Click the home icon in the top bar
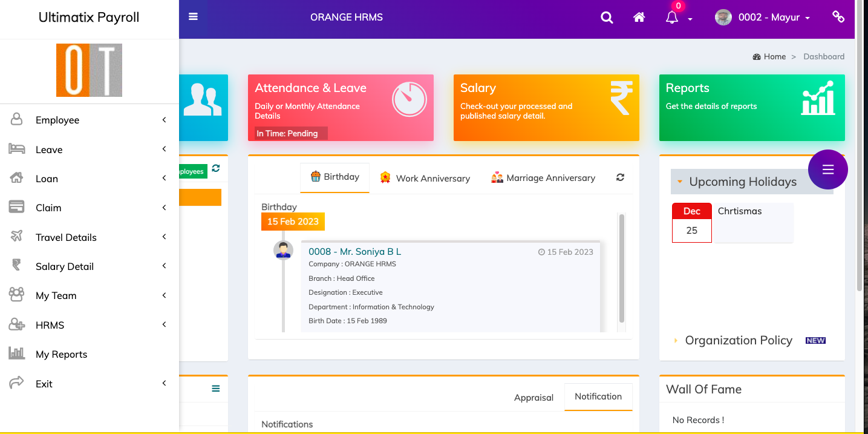This screenshot has width=868, height=434. click(639, 17)
